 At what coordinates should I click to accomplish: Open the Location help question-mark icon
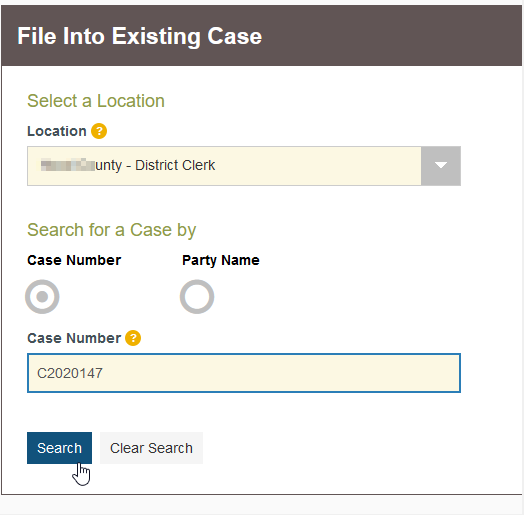(x=99, y=131)
